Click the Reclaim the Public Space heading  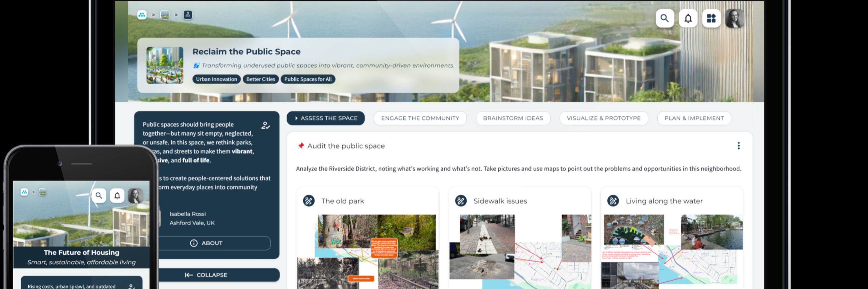(x=246, y=51)
